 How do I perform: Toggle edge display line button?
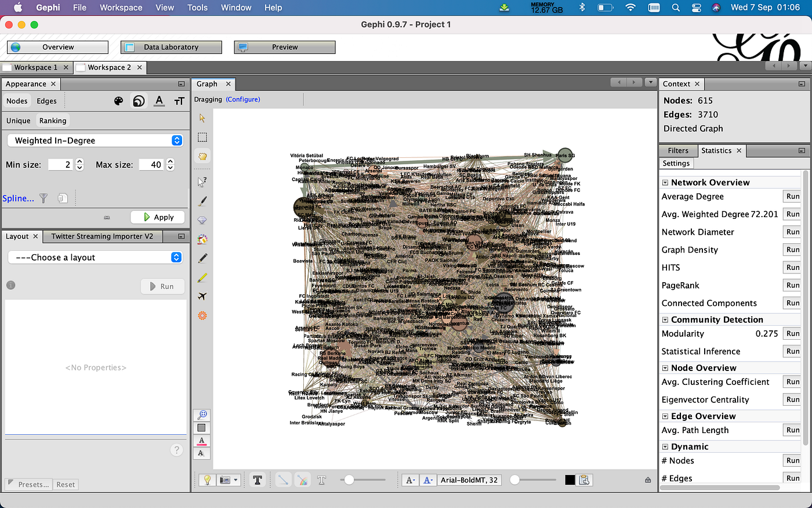pos(282,480)
